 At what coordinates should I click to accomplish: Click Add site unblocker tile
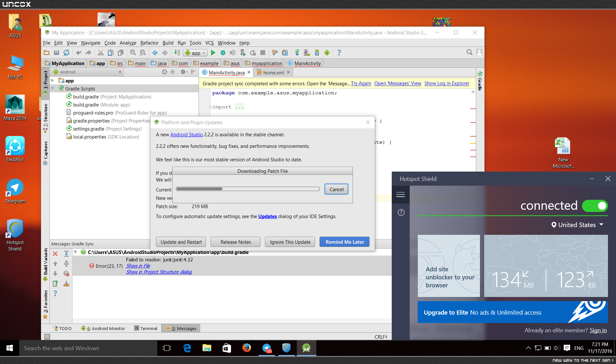(449, 266)
